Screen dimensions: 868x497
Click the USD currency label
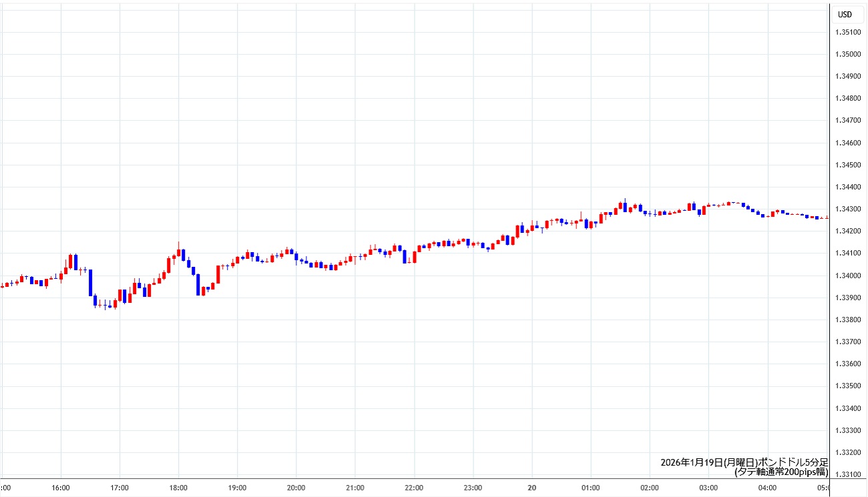(845, 15)
